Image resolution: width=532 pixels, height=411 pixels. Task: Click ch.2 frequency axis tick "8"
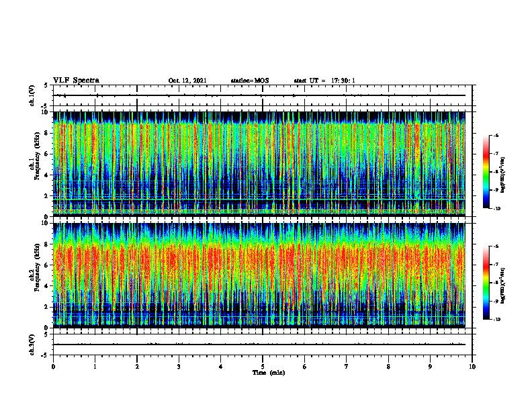point(47,244)
